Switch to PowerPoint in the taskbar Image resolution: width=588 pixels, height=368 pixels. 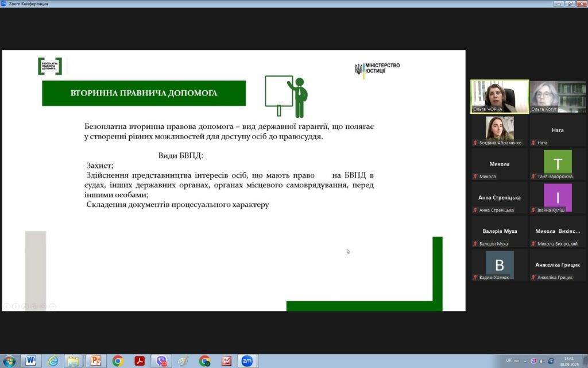(95, 361)
